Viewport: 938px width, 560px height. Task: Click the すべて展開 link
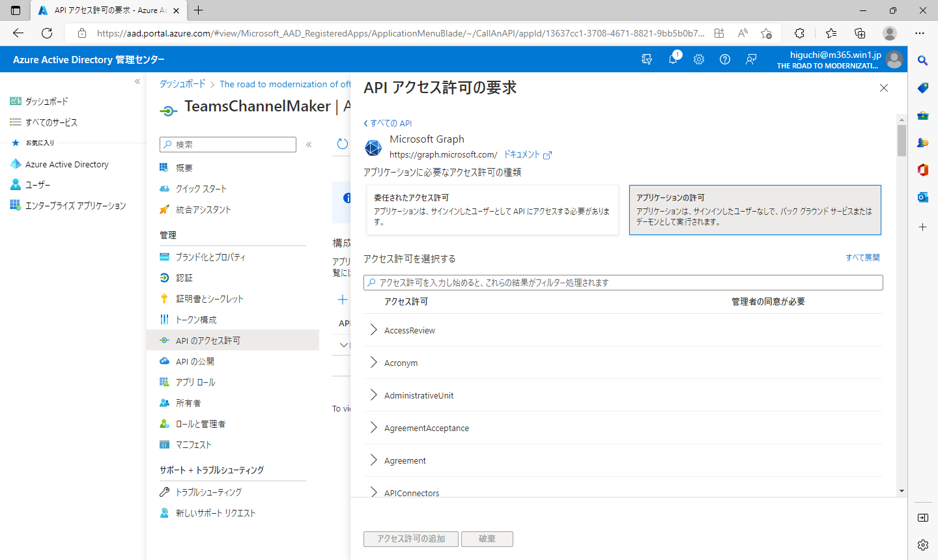pyautogui.click(x=862, y=258)
